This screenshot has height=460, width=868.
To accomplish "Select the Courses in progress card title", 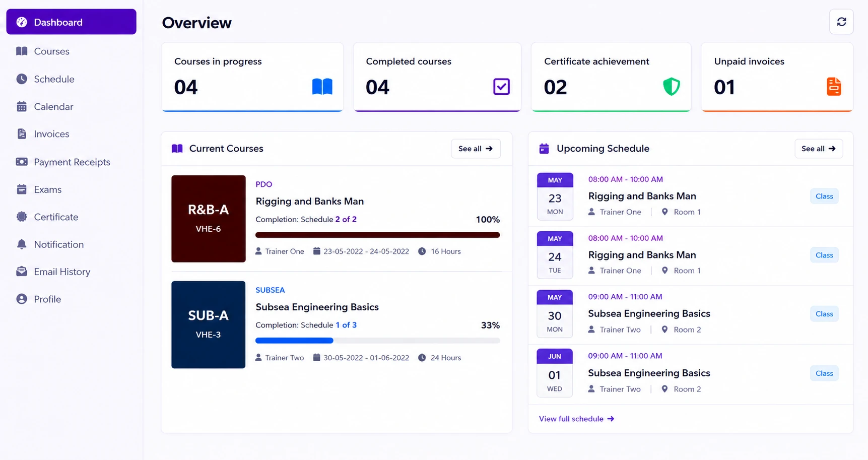I will coord(218,61).
